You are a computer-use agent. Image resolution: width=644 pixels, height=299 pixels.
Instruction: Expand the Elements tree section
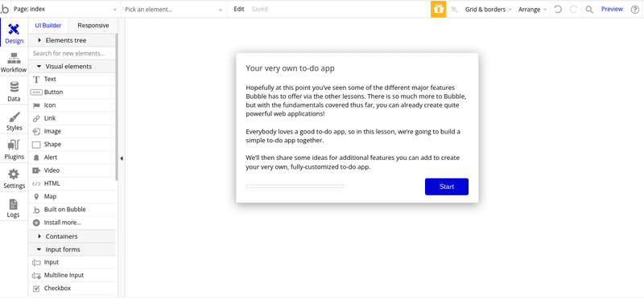[x=72, y=40]
